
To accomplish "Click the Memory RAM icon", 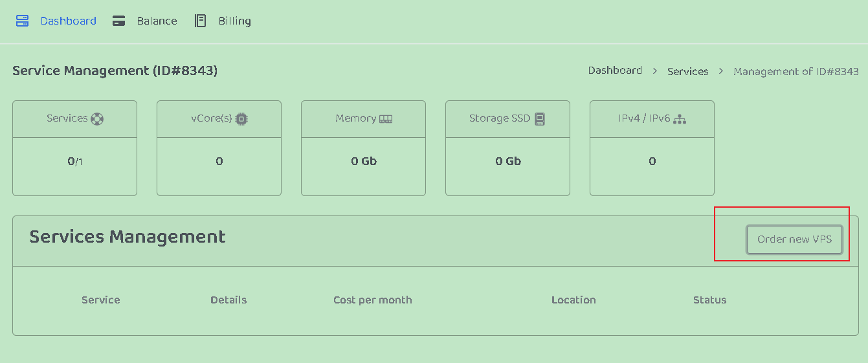I will (386, 119).
